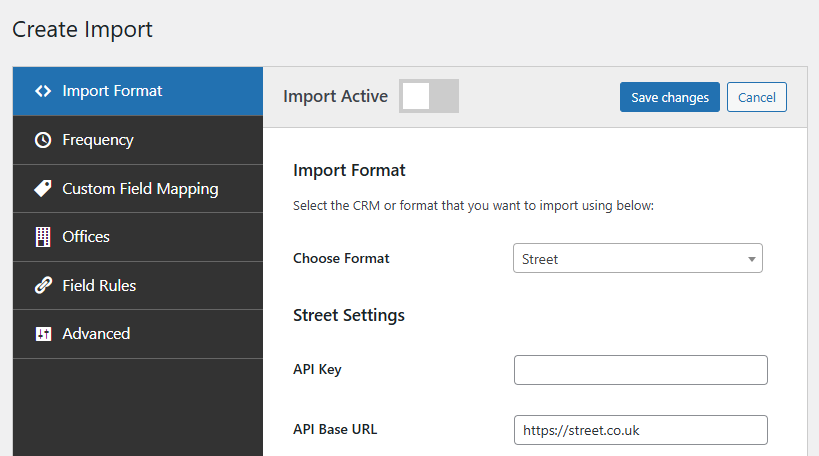The width and height of the screenshot is (819, 456).
Task: Click the Advanced sliders icon
Action: (x=42, y=334)
